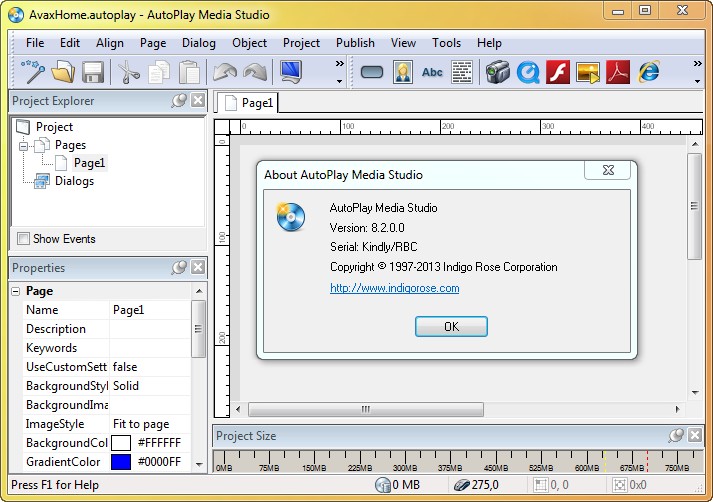The image size is (713, 502).
Task: Select Page1 in the Project Explorer tree
Action: click(89, 163)
